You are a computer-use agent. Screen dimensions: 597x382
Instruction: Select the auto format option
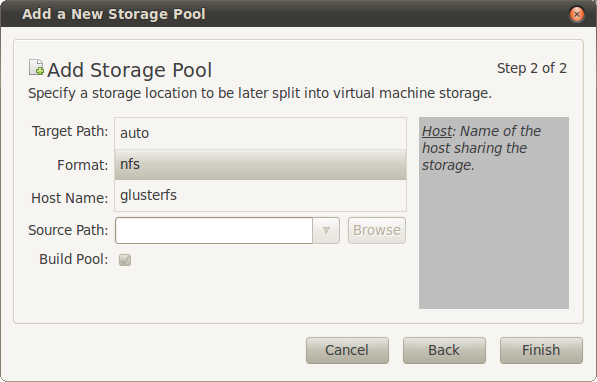point(260,133)
